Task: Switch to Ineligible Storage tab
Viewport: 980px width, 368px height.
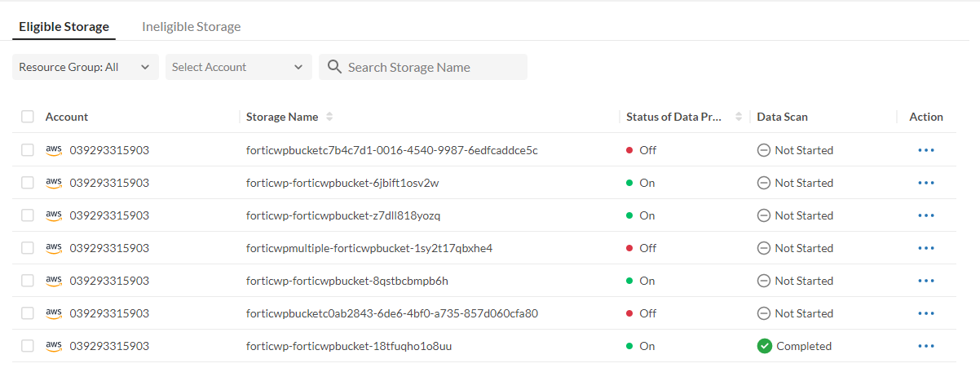Action: pos(191,27)
